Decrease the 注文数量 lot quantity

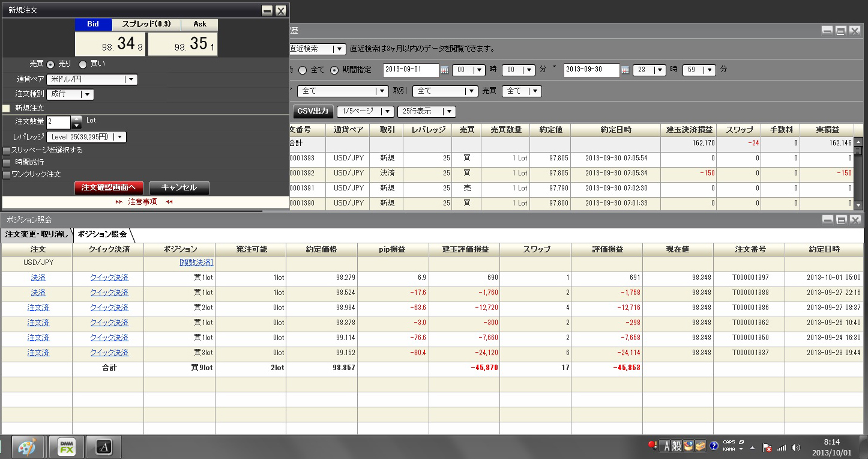point(77,126)
